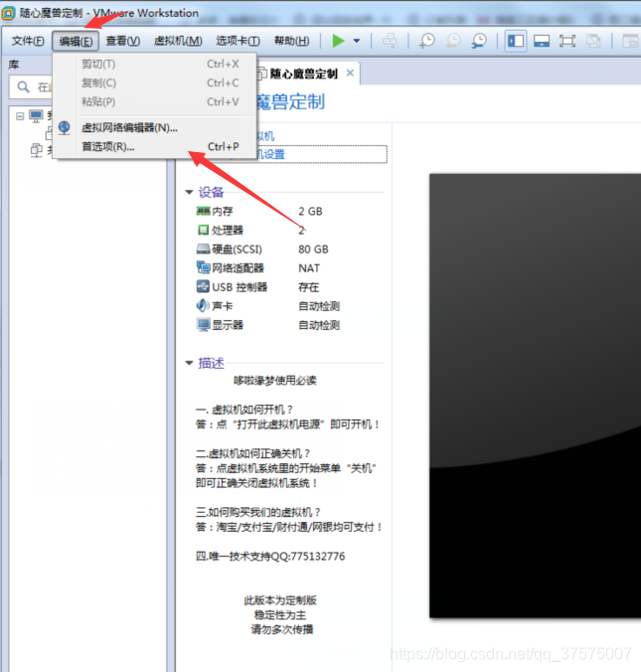Toggle the library sidebar view icon
This screenshot has height=672, width=641.
coord(516,41)
